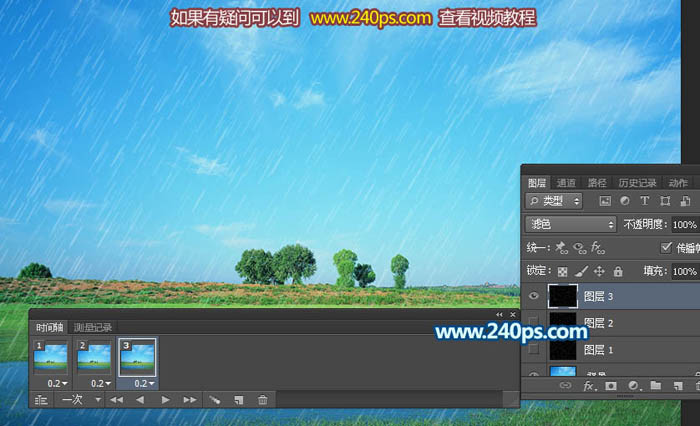700x426 pixels.
Task: Duplicate selected frames icon in timeline
Action: (239, 400)
